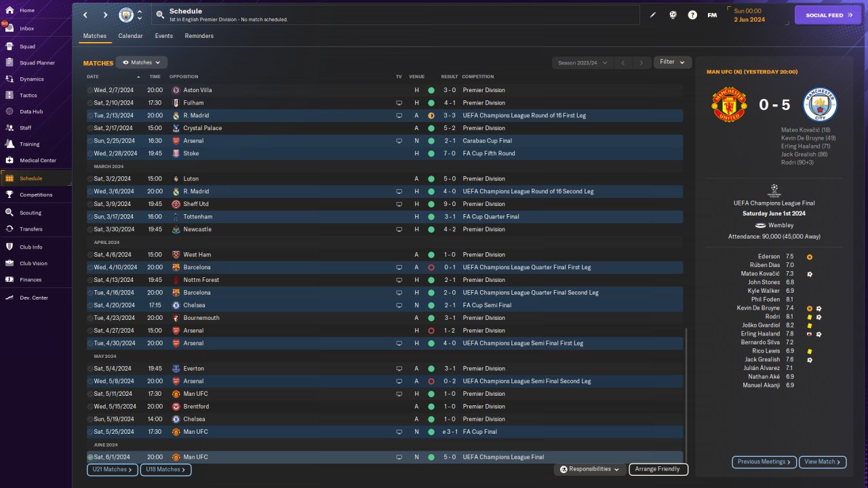Open the help question mark icon
This screenshot has width=868, height=488.
(x=692, y=15)
